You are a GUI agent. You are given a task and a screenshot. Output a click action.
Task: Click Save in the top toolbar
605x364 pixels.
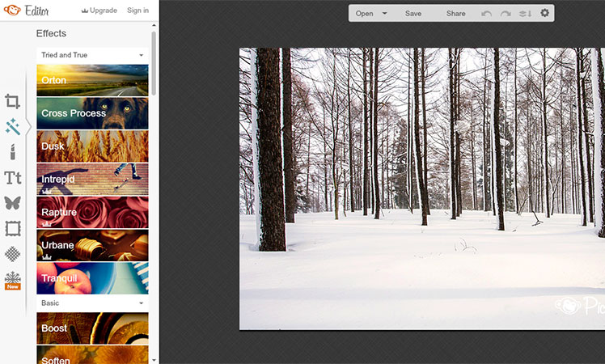413,14
